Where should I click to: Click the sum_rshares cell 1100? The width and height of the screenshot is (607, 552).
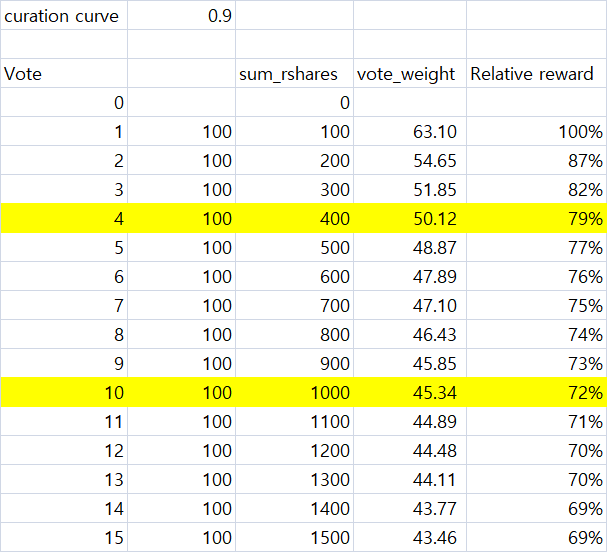(x=294, y=422)
